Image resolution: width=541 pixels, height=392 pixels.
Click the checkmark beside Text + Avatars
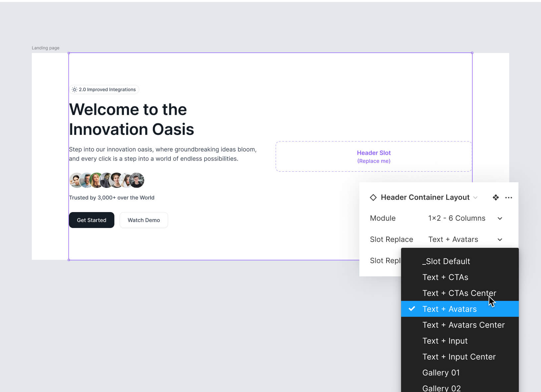pyautogui.click(x=412, y=309)
